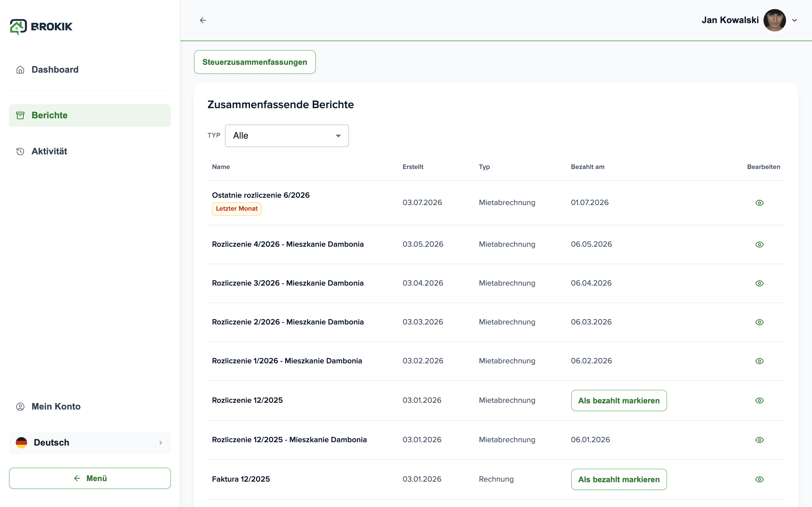
Task: Click the back arrow in the header
Action: [203, 20]
